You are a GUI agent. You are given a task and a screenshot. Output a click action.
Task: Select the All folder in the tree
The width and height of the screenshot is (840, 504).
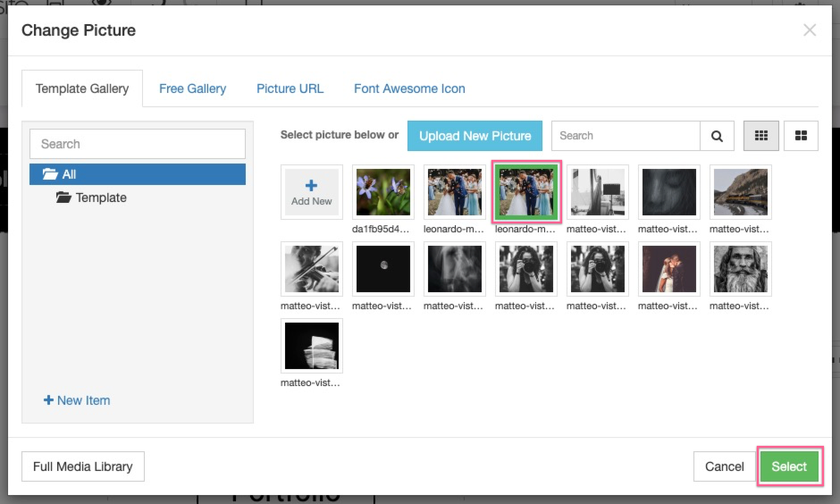pyautogui.click(x=138, y=174)
